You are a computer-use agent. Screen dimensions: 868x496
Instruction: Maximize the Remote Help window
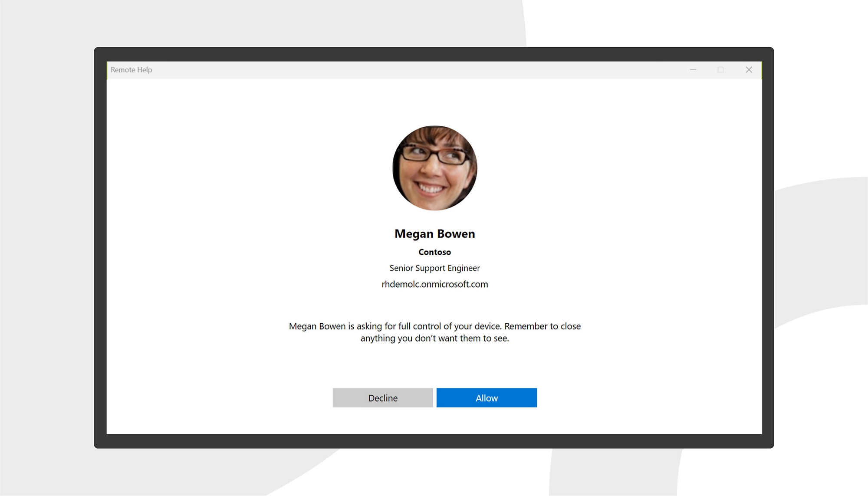pyautogui.click(x=720, y=69)
